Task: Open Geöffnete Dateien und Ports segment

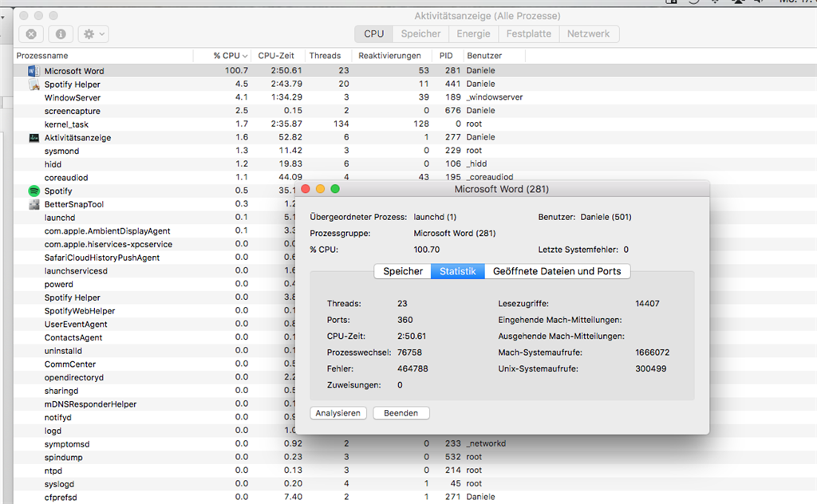Action: click(x=557, y=271)
